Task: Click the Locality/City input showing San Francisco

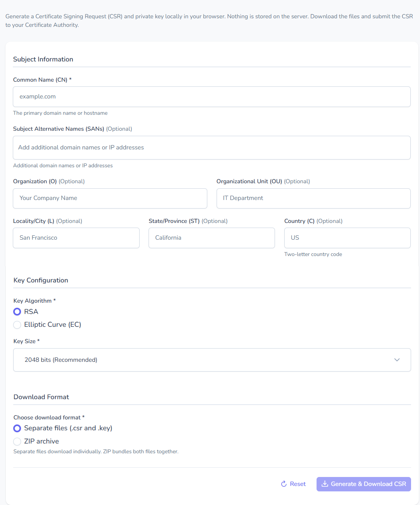Action: (76, 238)
